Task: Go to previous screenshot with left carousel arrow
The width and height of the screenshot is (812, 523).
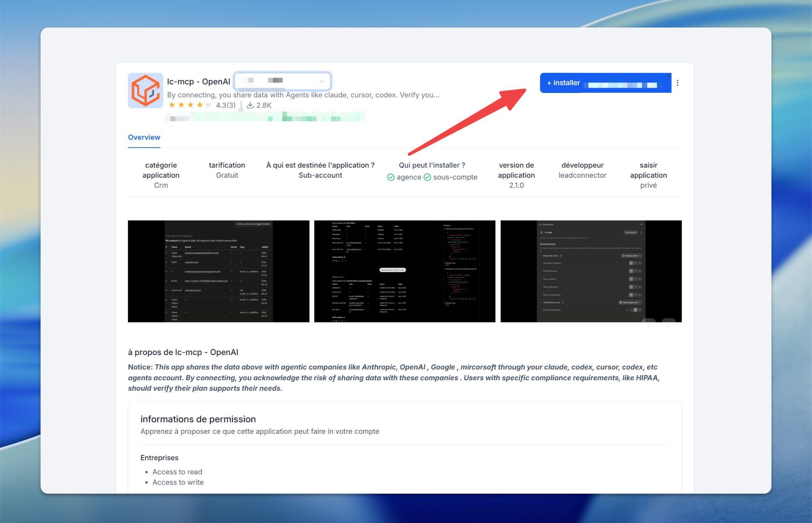Action: [649, 325]
